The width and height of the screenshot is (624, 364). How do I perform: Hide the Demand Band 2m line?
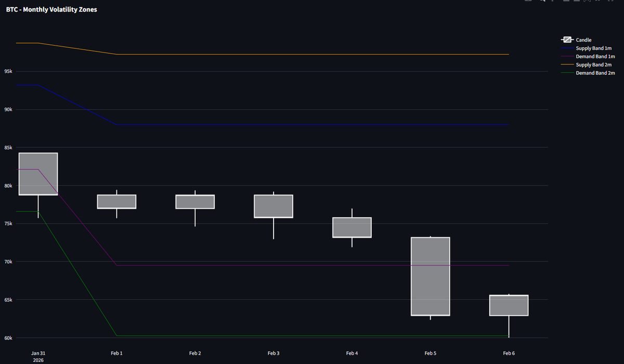click(x=595, y=73)
